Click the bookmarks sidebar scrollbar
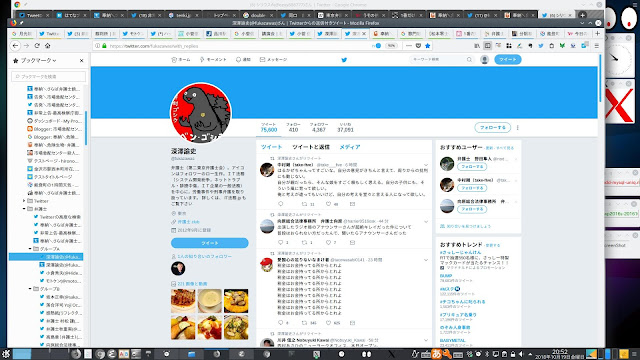The height and width of the screenshot is (360, 640). coord(86,127)
